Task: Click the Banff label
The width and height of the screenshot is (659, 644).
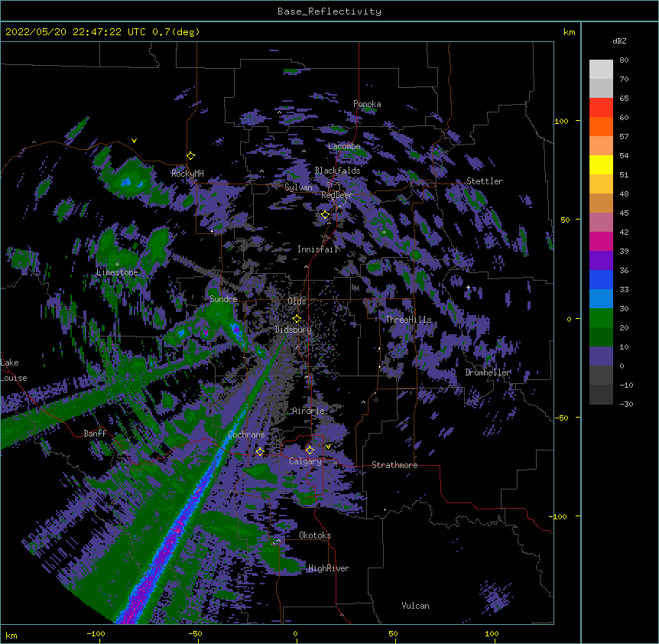Action: [95, 434]
